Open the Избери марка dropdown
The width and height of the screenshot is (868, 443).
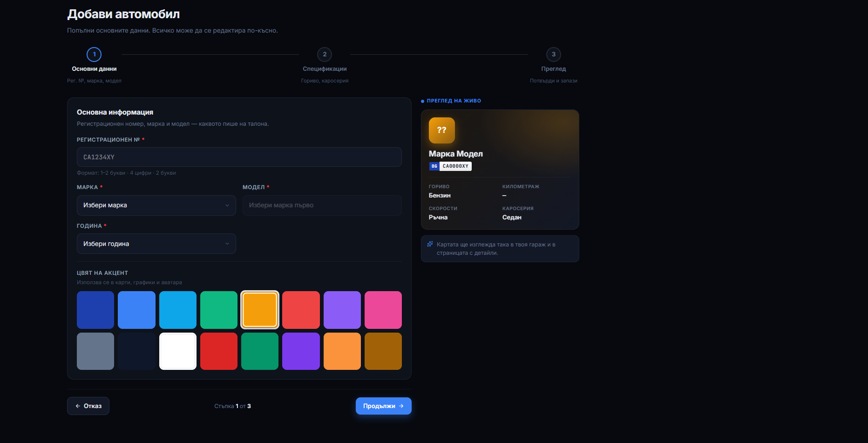[156, 205]
